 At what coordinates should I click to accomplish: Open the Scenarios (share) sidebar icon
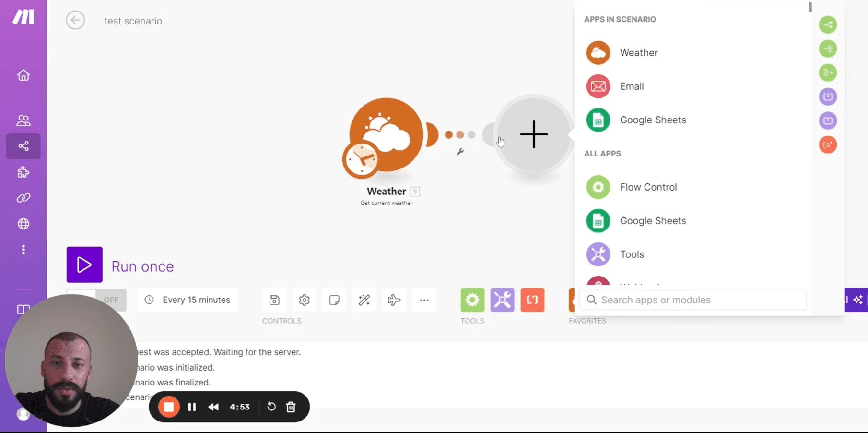click(23, 146)
